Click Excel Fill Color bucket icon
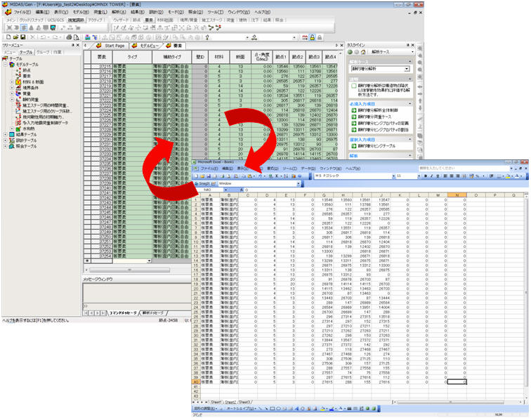The image size is (531, 420). coord(509,176)
